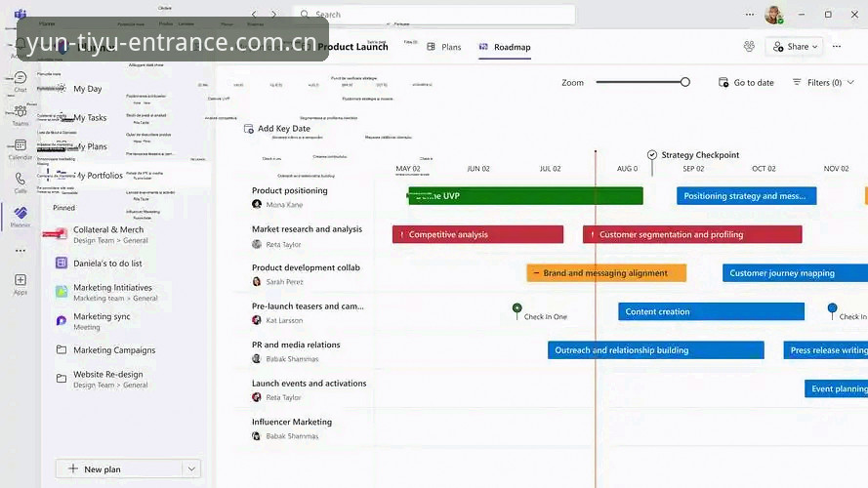Screen dimensions: 868x488
Task: Toggle the Strategy Checkpoint checkmark
Action: (652, 155)
